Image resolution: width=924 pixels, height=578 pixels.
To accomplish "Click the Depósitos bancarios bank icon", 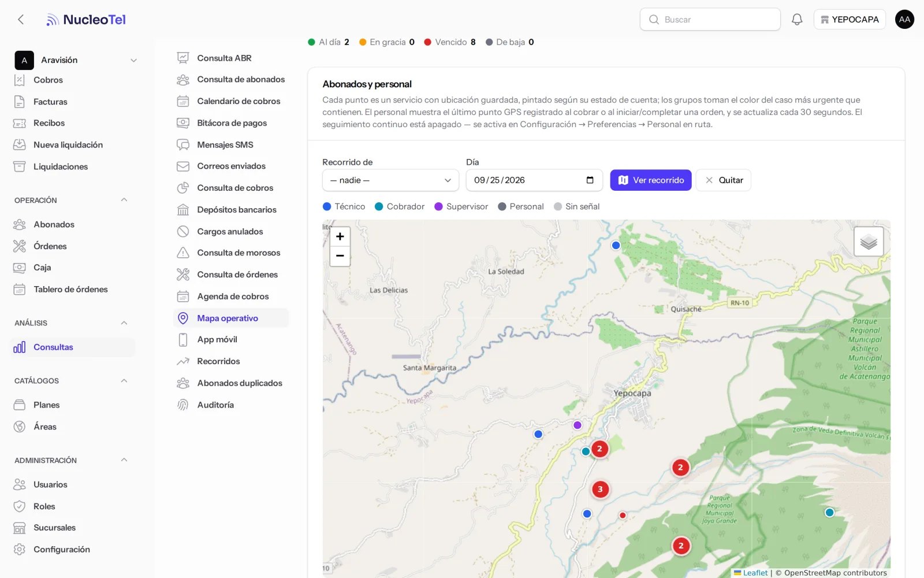I will [x=183, y=210].
